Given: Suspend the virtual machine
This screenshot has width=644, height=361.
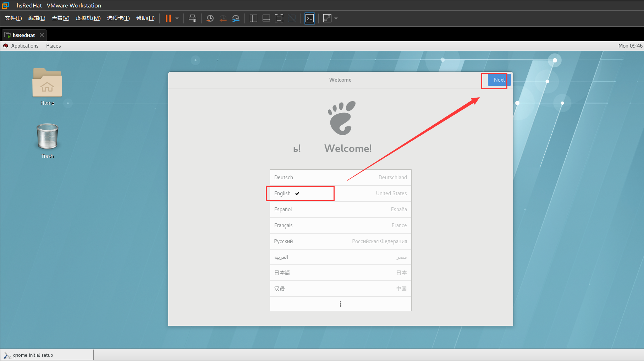Looking at the screenshot, I should (168, 18).
